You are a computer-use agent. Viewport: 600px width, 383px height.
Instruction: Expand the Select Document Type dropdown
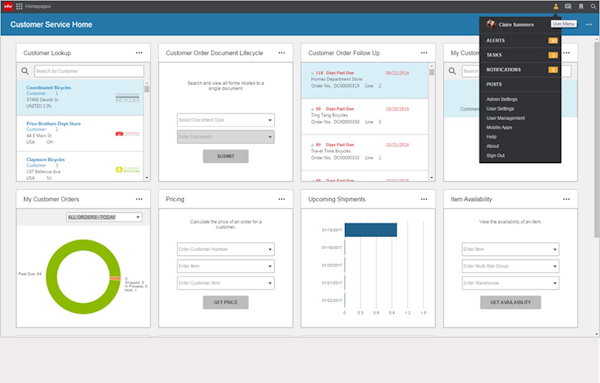226,120
